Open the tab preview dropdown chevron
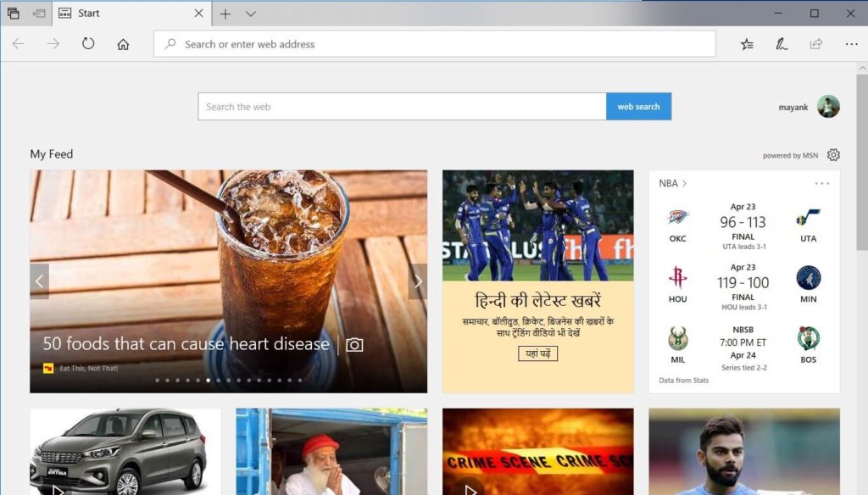868x495 pixels. 251,14
